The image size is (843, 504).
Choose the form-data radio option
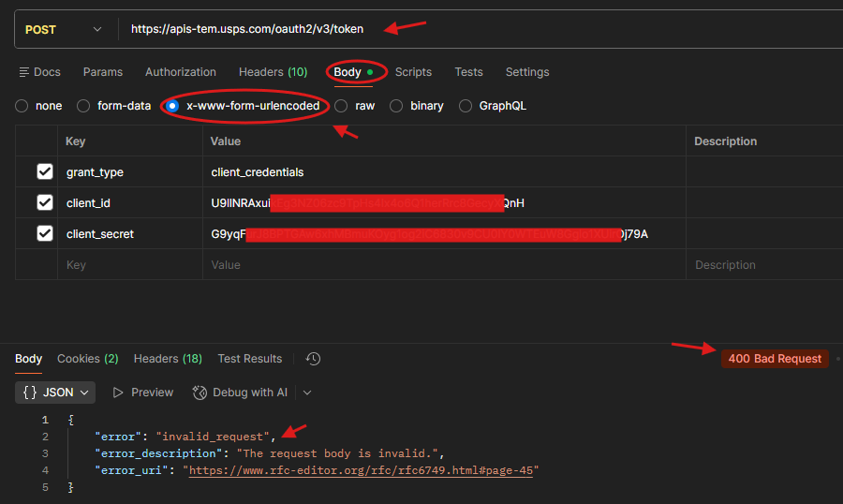(x=84, y=106)
